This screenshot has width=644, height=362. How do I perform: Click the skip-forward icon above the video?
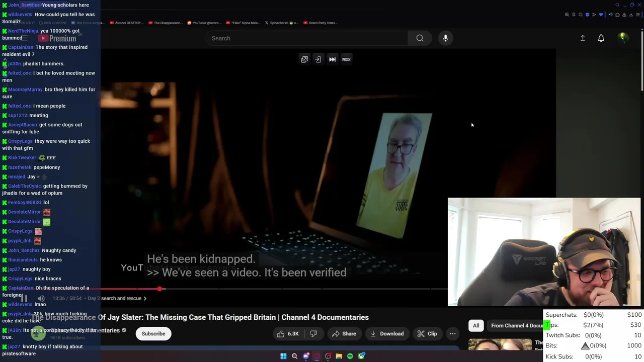332,59
